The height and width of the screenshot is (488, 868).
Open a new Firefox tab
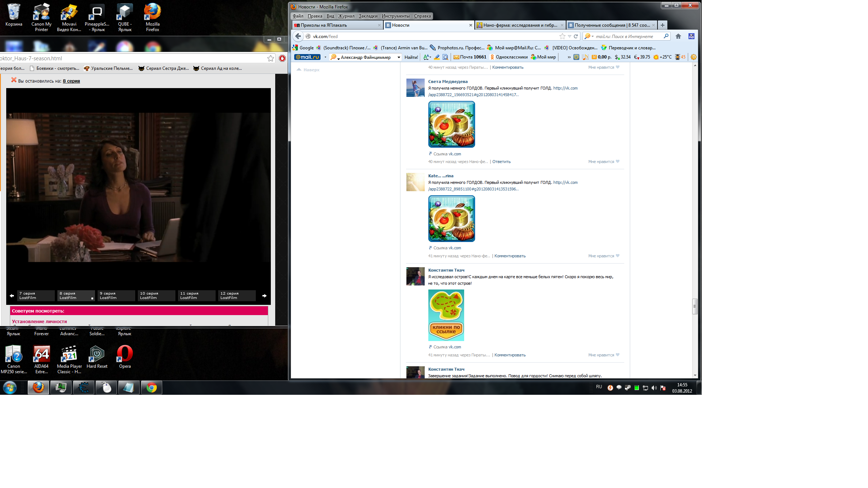662,25
